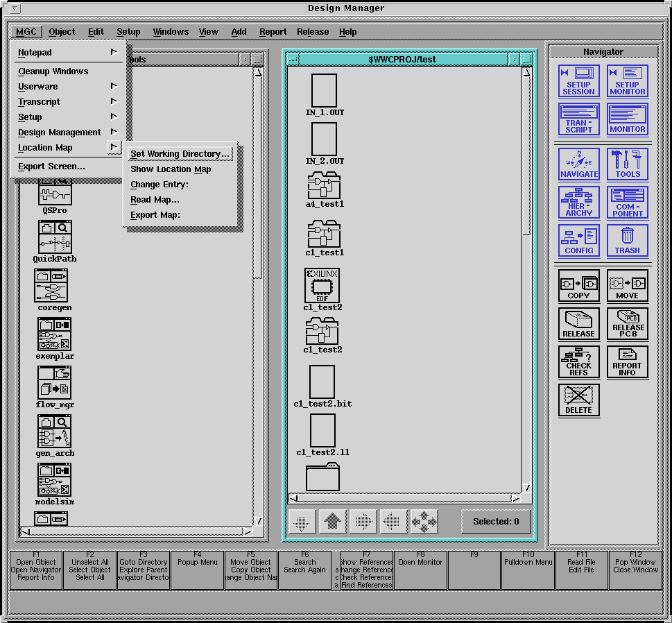Click the up arrow navigation button
This screenshot has width=672, height=623.
point(332,522)
